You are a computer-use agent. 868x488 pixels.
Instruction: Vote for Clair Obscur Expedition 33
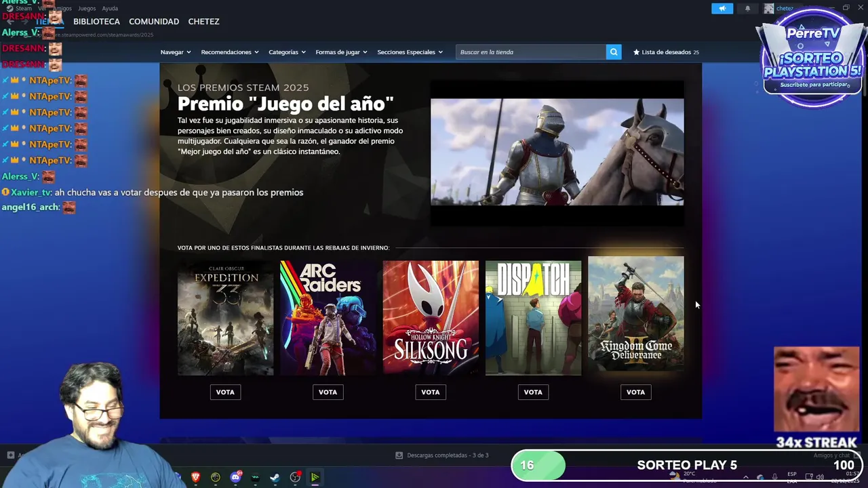coord(225,392)
